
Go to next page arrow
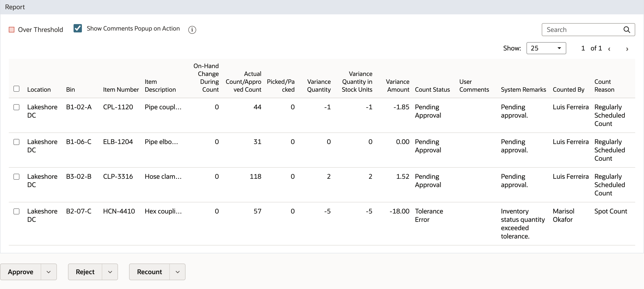coord(627,49)
